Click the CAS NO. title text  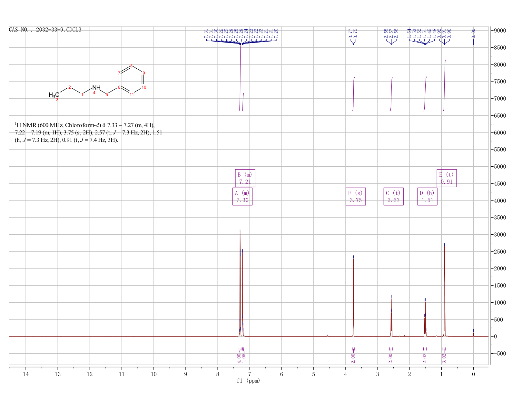coord(45,30)
